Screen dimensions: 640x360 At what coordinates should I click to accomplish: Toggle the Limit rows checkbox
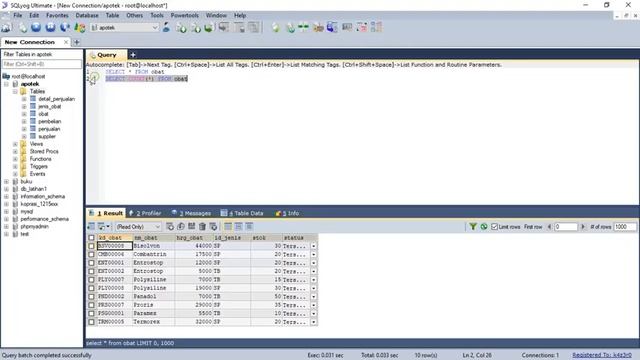click(x=494, y=227)
